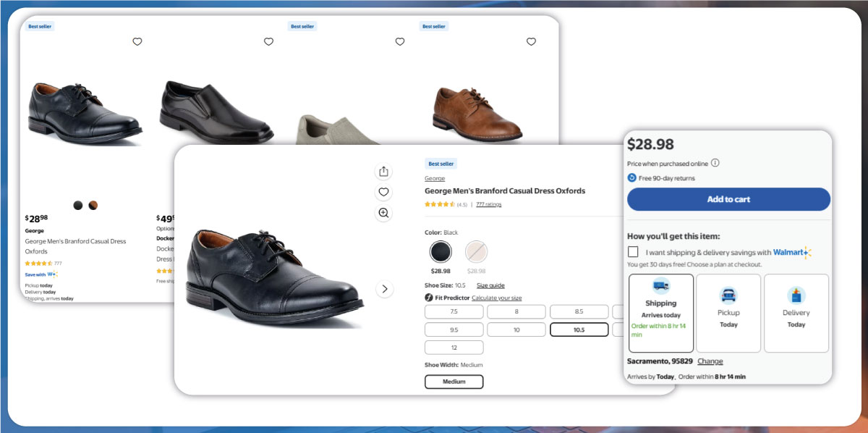868x433 pixels.
Task: Click the How you'll get this item heading
Action: click(673, 236)
